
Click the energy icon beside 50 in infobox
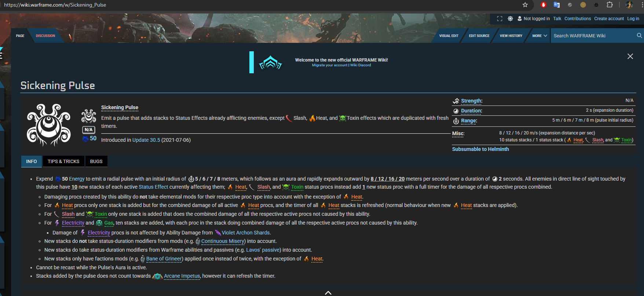click(85, 138)
